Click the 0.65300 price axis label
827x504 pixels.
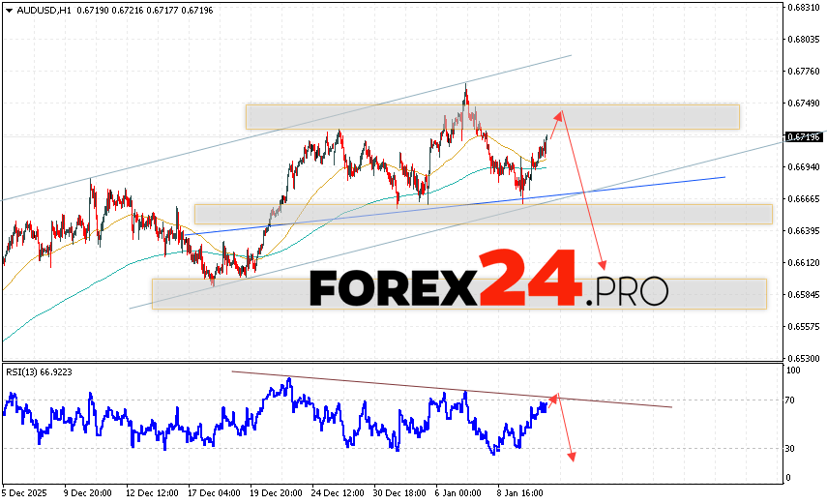pyautogui.click(x=804, y=358)
